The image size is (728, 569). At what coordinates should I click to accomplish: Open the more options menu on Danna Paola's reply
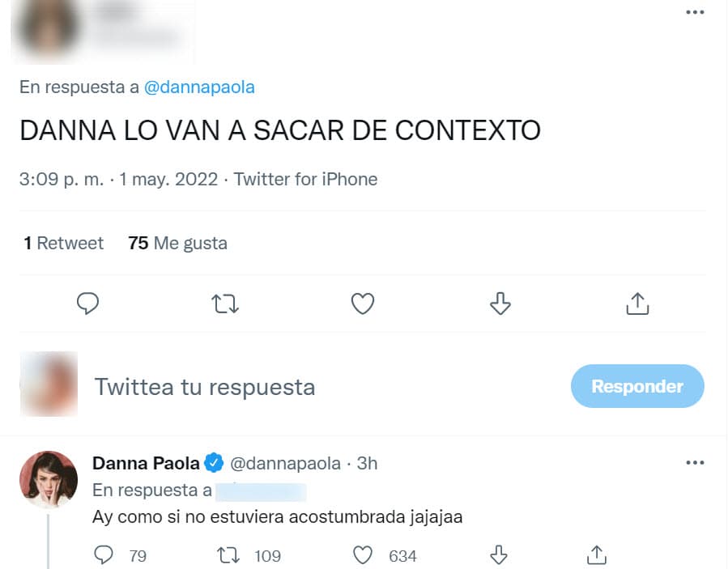tap(695, 461)
